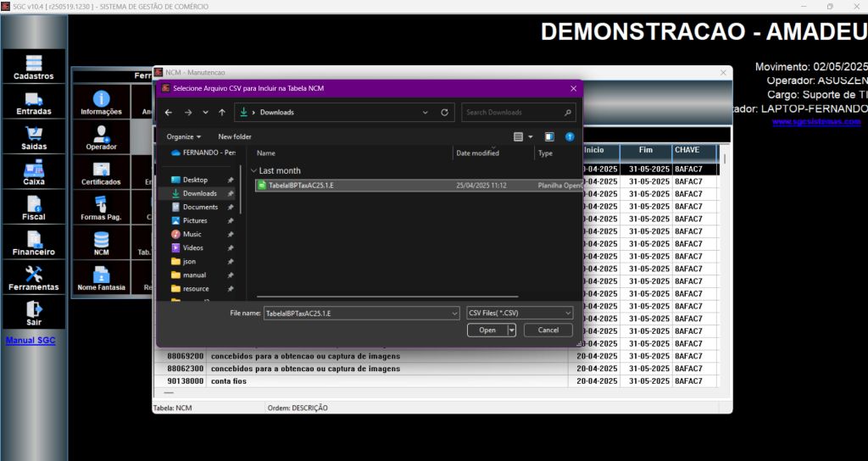Viewport: 868px width, 461px height.
Task: Click the Inicio column header
Action: click(594, 151)
